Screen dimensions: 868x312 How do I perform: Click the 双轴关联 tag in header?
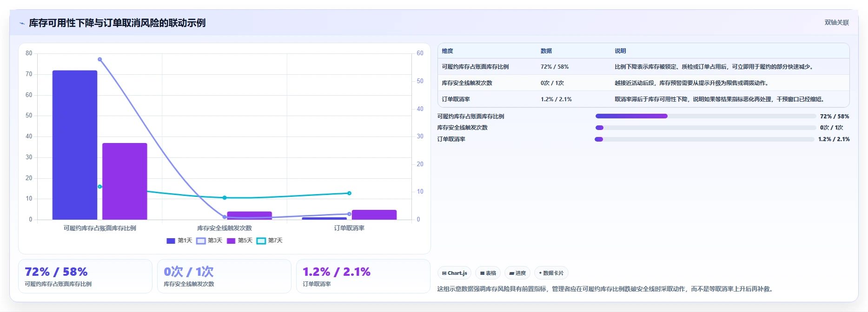836,22
